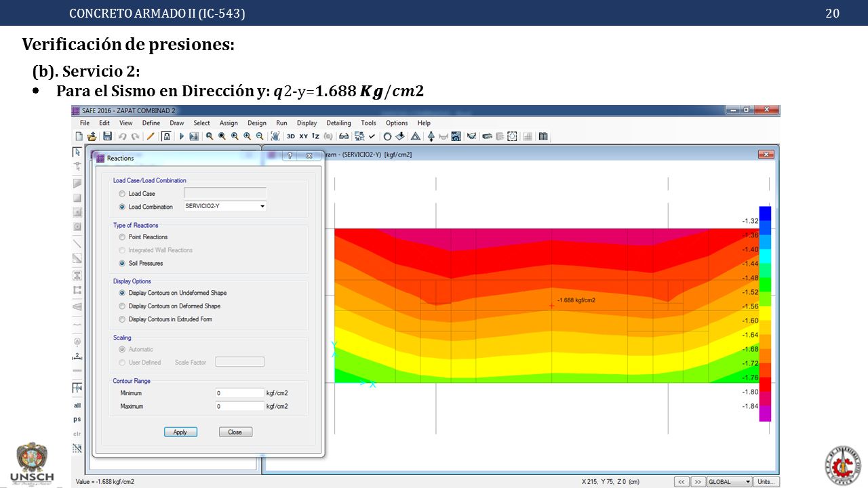Open the Design menu

click(x=257, y=123)
